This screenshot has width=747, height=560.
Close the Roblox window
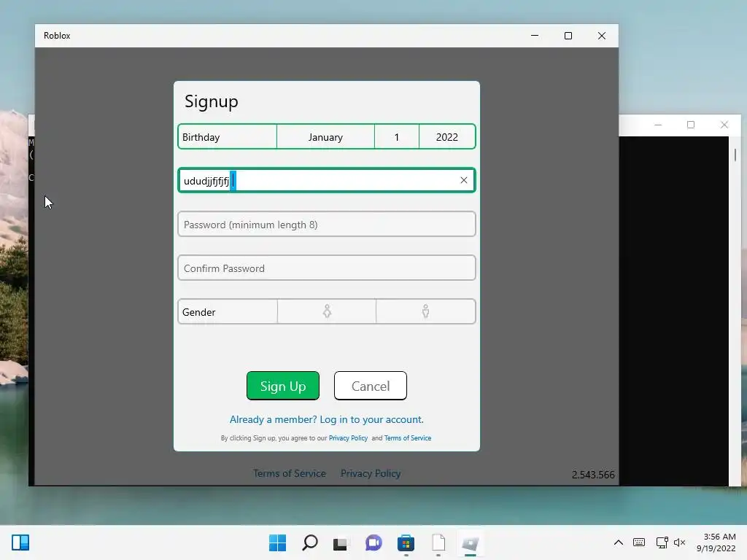click(x=602, y=36)
